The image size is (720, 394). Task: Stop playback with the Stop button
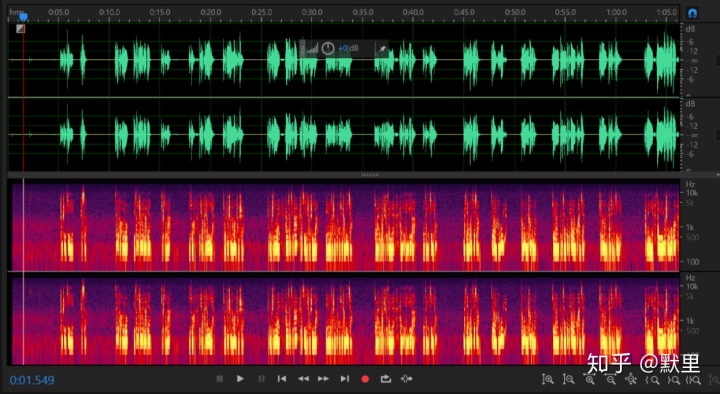219,379
